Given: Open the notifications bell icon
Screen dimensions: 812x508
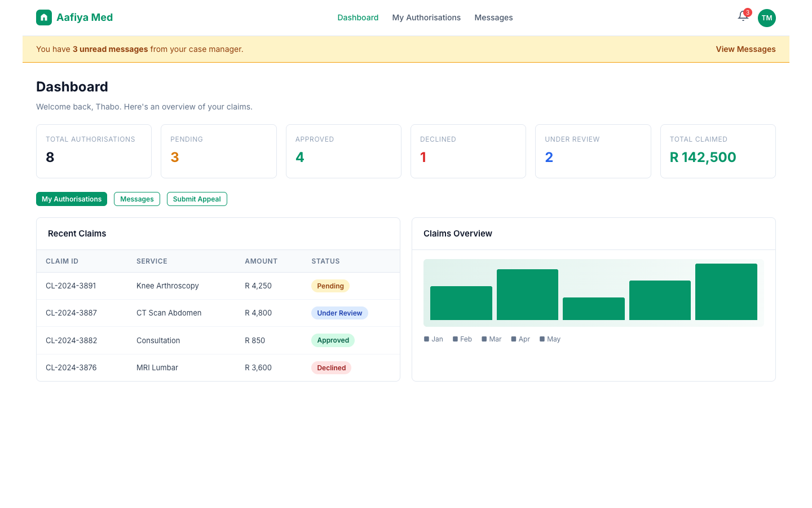Looking at the screenshot, I should pyautogui.click(x=743, y=16).
